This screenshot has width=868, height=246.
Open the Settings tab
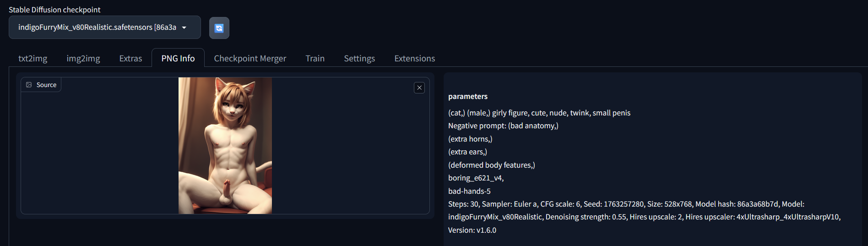pos(359,58)
